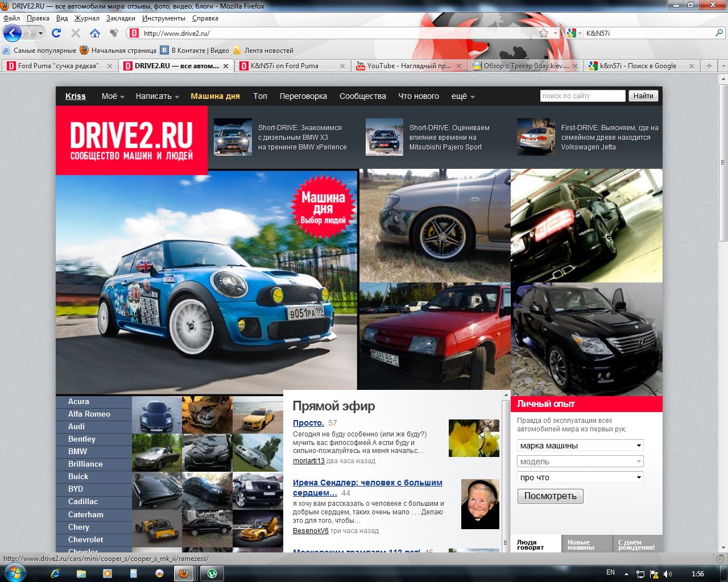Viewport: 728px width, 582px height.
Task: Close the Ford Puma "сучка редкая" tab
Action: pos(110,66)
